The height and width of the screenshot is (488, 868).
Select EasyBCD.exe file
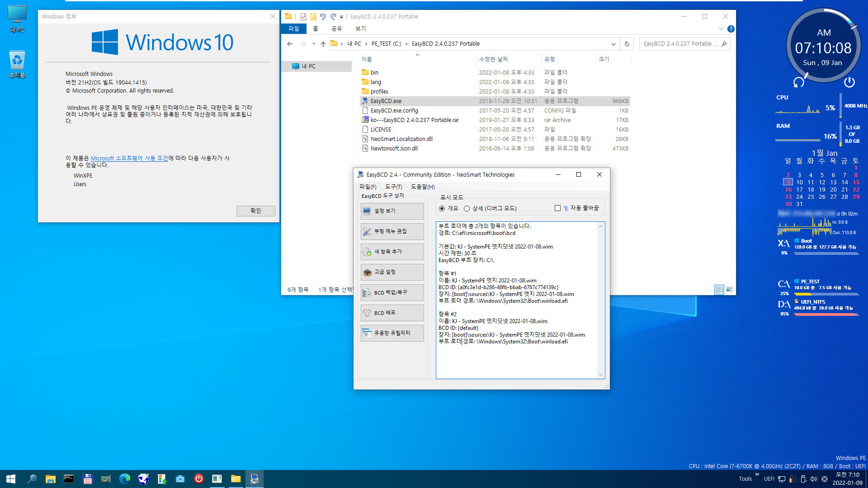point(495,101)
